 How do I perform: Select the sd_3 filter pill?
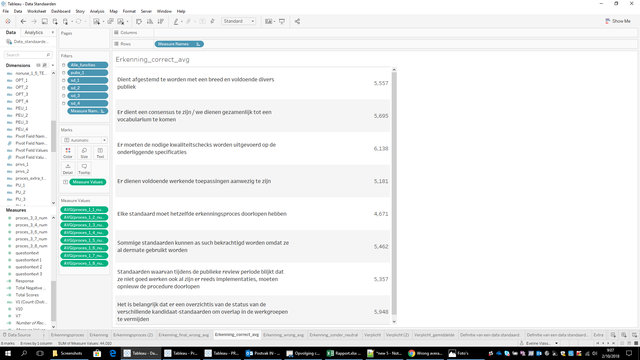click(88, 96)
